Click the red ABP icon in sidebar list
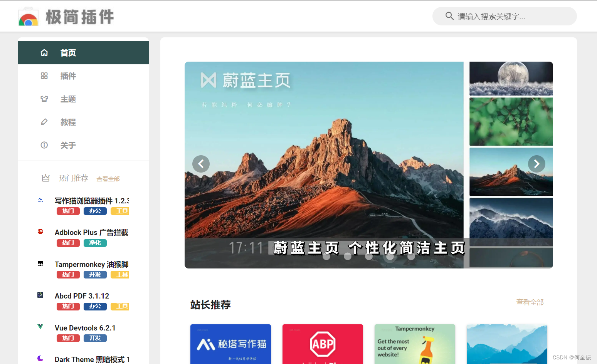This screenshot has height=364, width=597. coord(40,231)
